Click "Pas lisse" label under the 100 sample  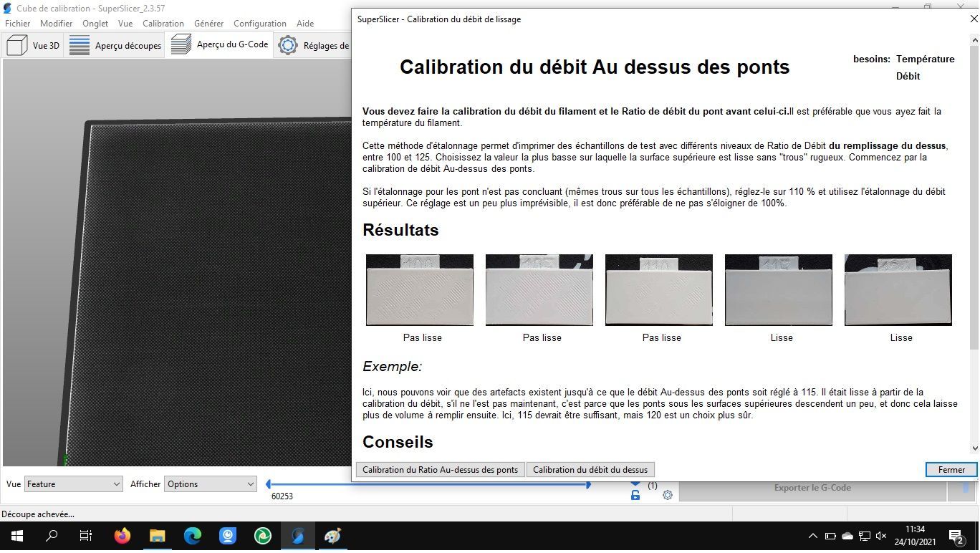423,337
